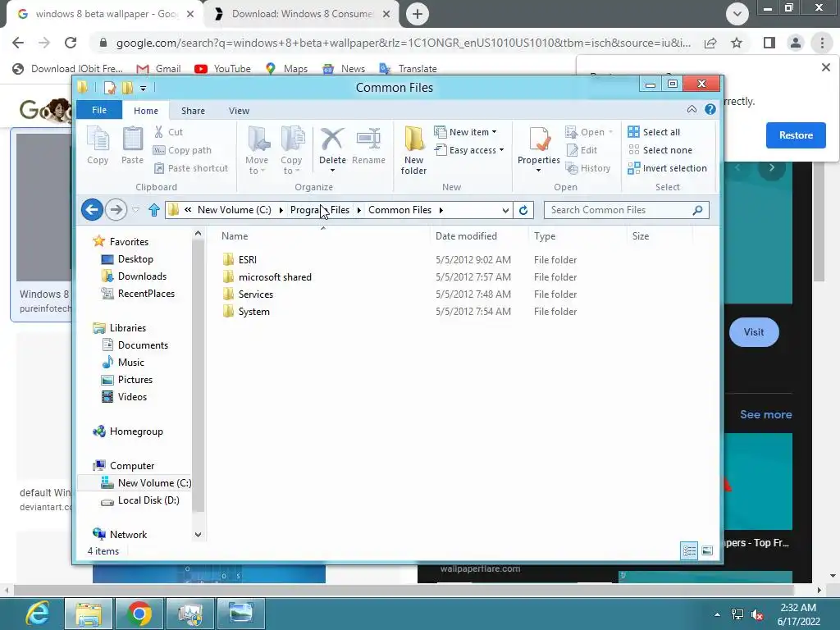Switch to the View ribbon tab
This screenshot has width=840, height=630.
(x=239, y=111)
